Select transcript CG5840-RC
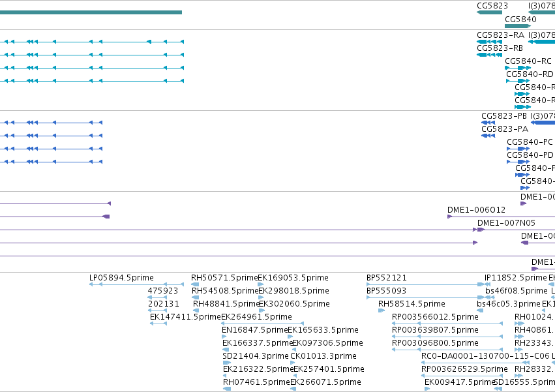This screenshot has height=392, width=555. (528, 61)
